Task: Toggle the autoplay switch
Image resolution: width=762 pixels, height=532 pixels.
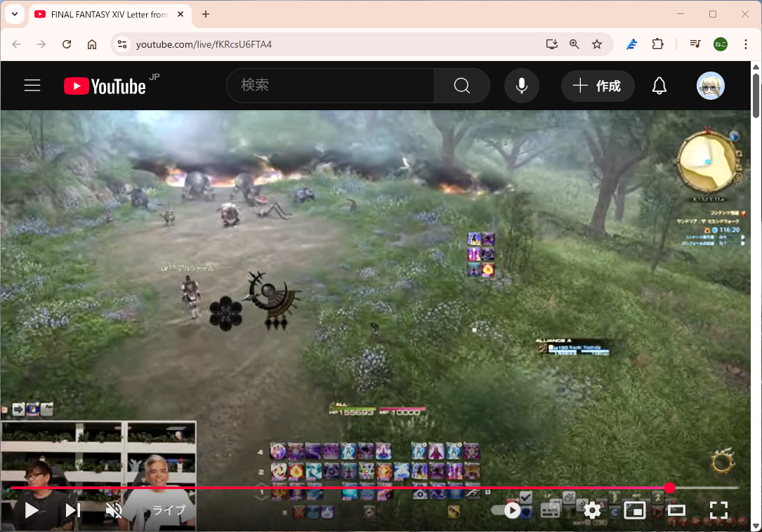Action: click(x=507, y=510)
